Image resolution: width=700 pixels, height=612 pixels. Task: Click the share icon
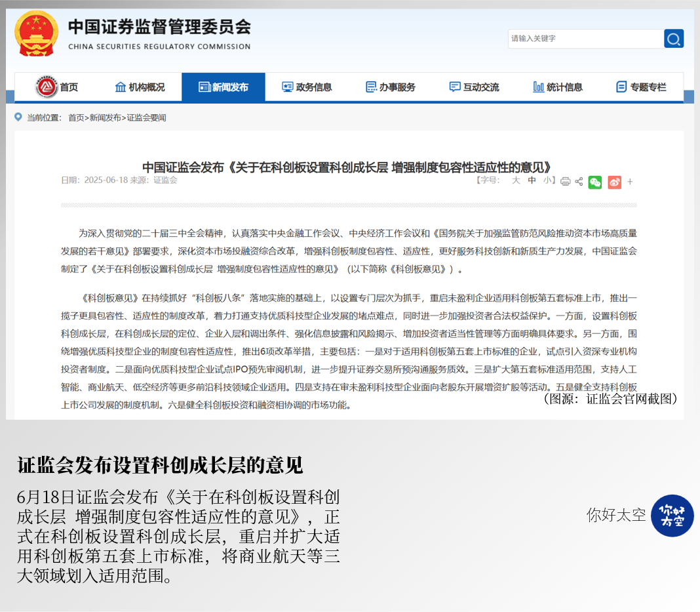point(579,182)
